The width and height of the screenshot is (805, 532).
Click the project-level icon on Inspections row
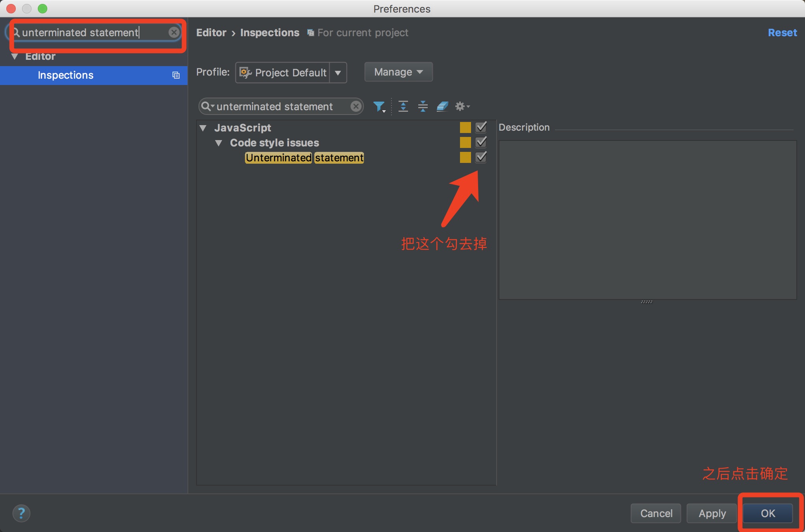[x=176, y=75]
